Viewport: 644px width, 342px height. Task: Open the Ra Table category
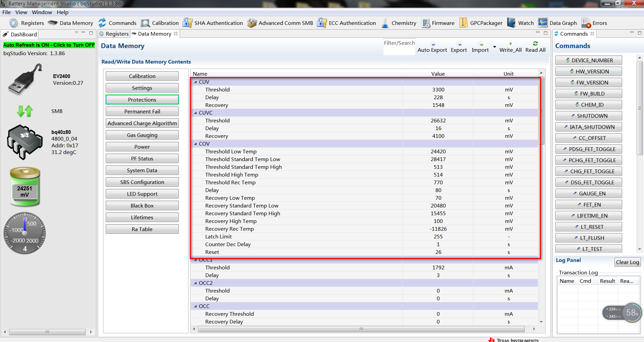click(x=142, y=229)
